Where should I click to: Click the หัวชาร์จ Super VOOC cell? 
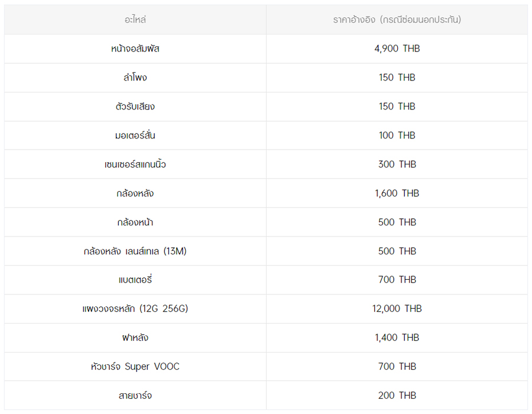(x=135, y=367)
